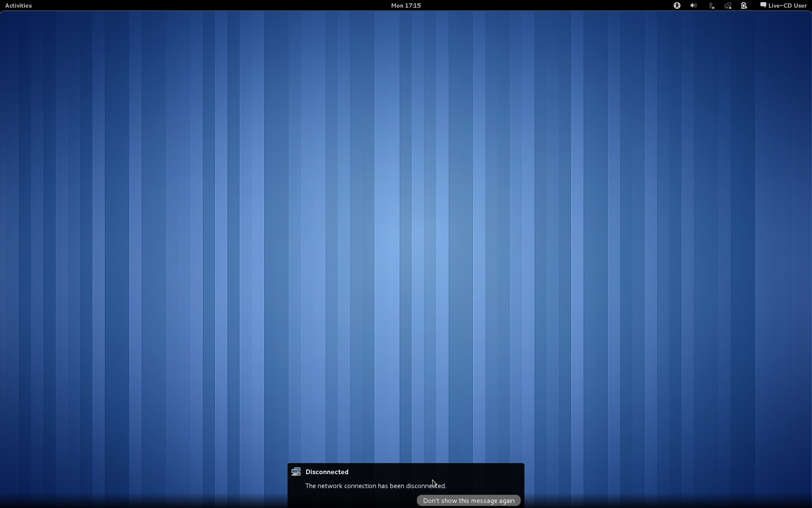
Task: Click the Disconnected notification network icon
Action: (x=296, y=472)
